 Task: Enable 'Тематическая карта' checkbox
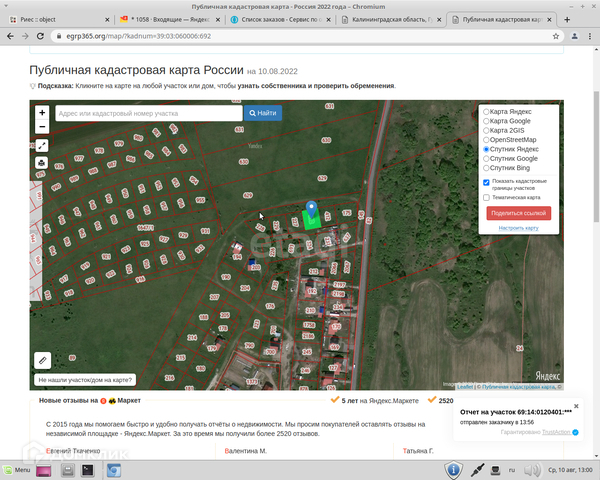tap(486, 198)
